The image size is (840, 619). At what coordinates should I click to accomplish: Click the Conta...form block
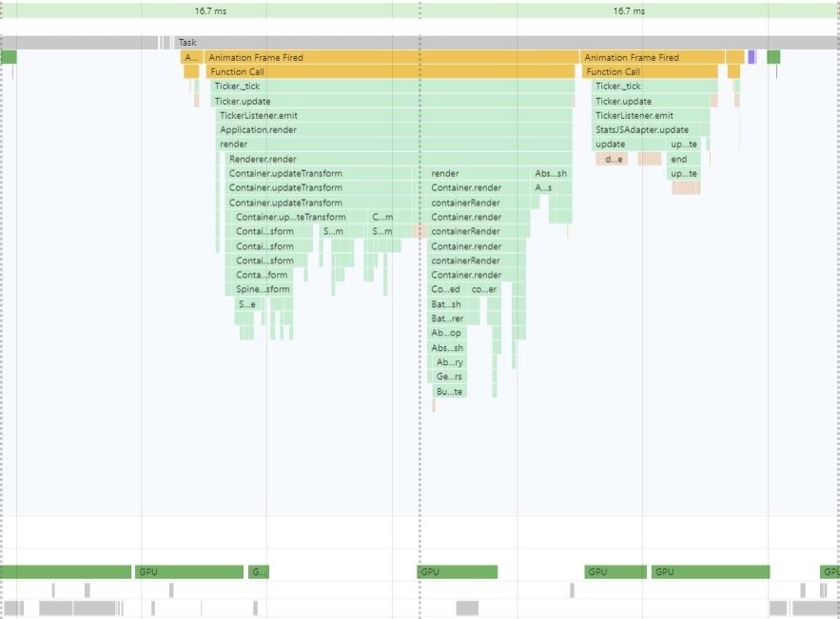tap(264, 275)
